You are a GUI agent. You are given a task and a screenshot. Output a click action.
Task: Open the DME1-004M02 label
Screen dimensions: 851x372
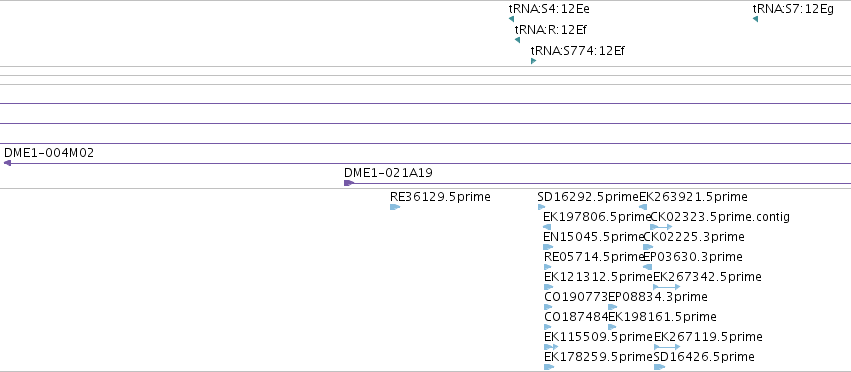(x=49, y=153)
